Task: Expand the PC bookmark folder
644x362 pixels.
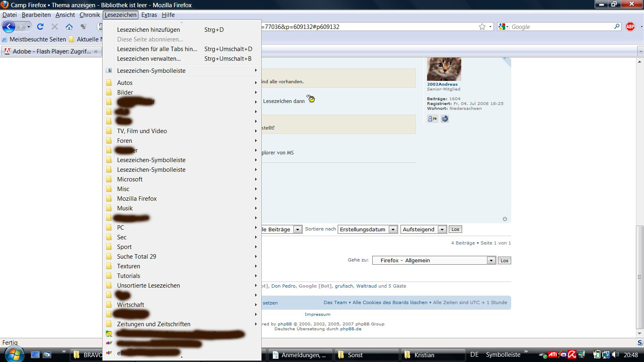Action: pos(182,228)
